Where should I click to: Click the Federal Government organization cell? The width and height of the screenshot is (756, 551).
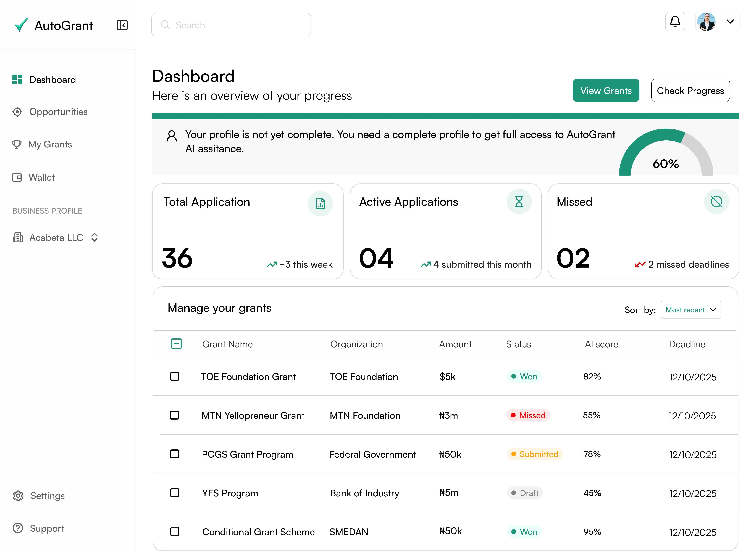point(373,455)
